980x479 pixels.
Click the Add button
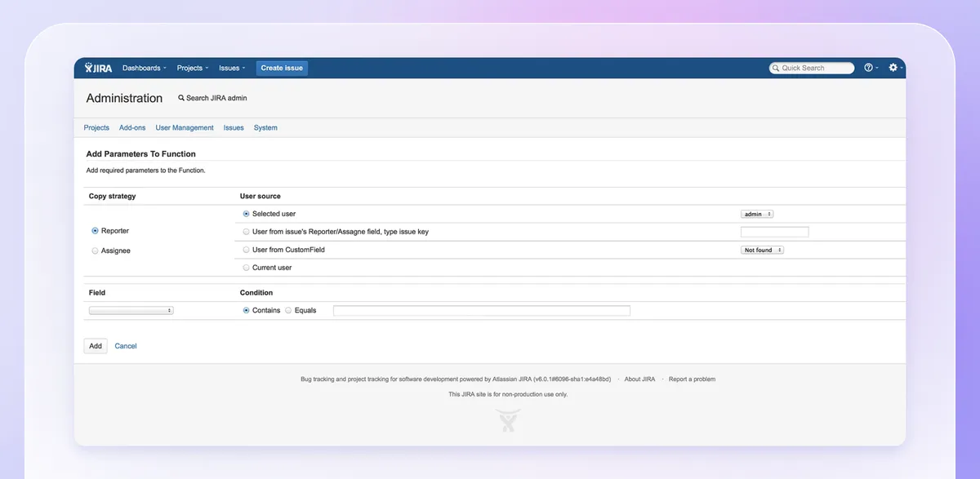pyautogui.click(x=96, y=346)
